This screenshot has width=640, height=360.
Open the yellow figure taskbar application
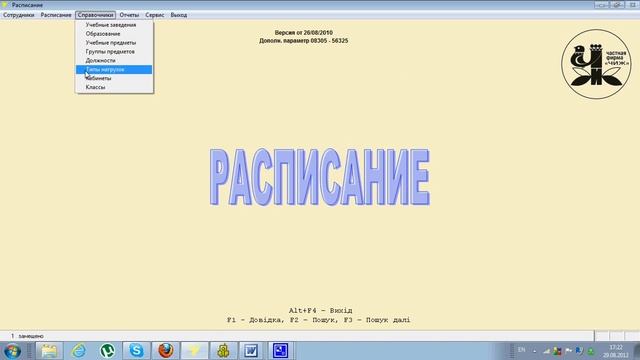click(223, 351)
